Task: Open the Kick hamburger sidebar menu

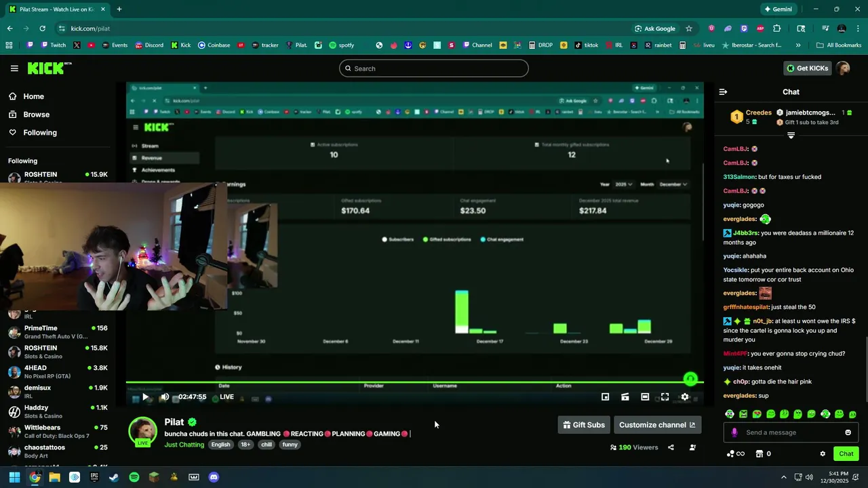Action: click(x=14, y=68)
